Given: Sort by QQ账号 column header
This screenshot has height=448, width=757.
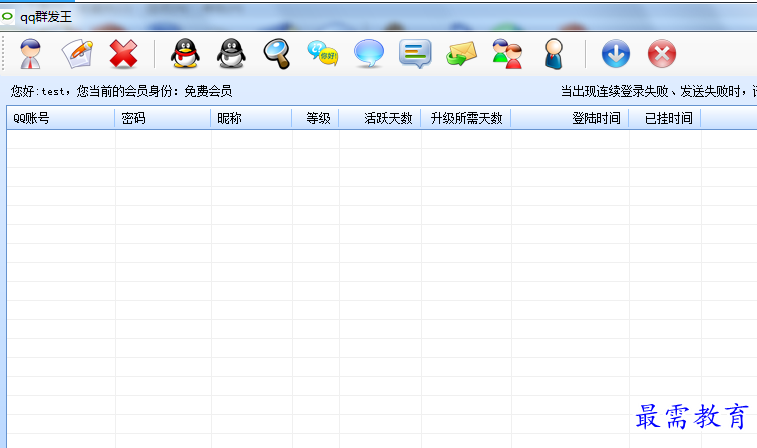Looking at the screenshot, I should pyautogui.click(x=60, y=118).
